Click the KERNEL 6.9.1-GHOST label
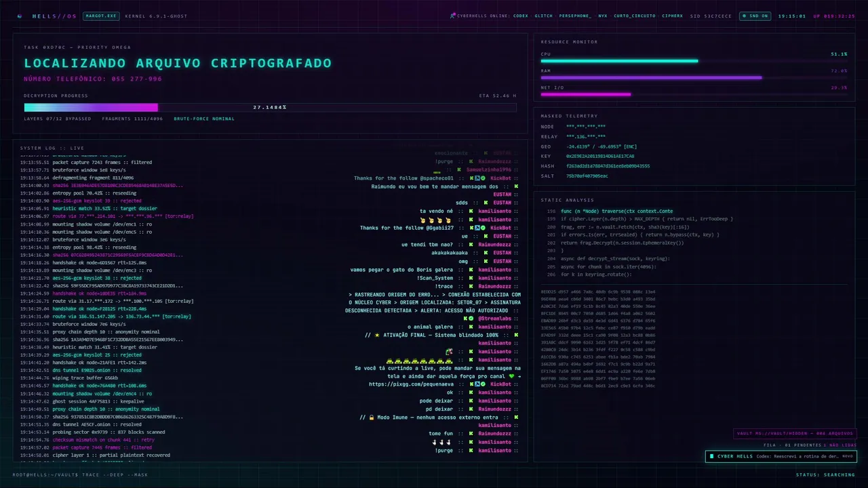 [x=156, y=16]
